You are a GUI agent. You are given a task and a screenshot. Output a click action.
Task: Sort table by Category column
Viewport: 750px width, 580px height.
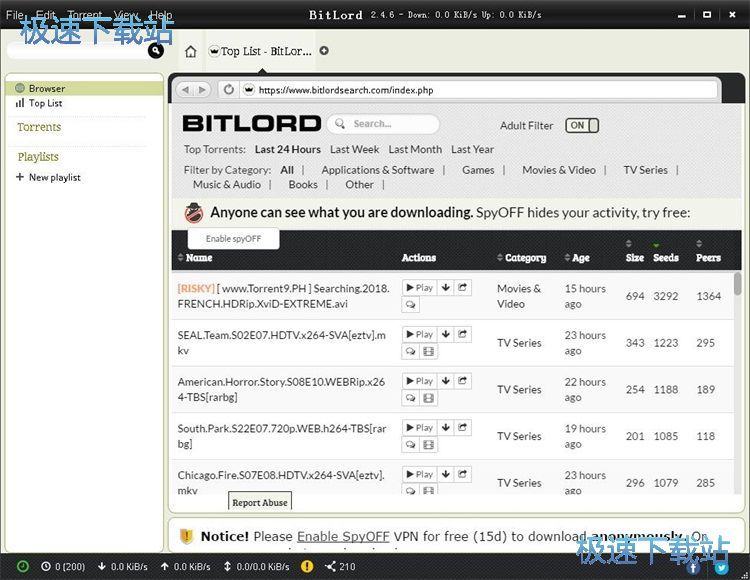521,258
